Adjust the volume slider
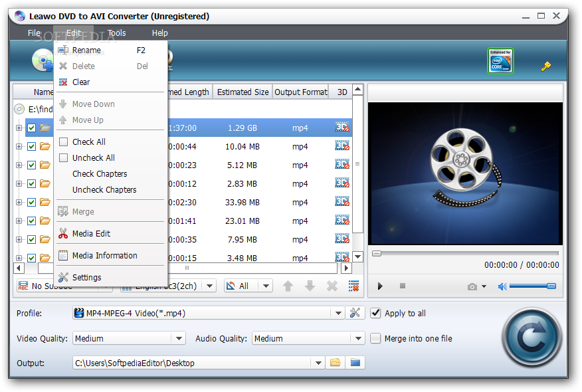The image size is (582, 392). [x=532, y=286]
